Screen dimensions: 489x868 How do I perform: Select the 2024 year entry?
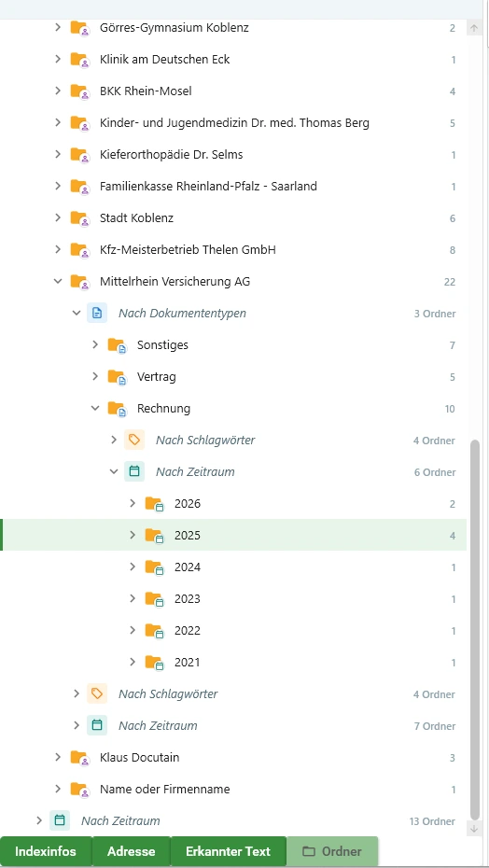233,567
